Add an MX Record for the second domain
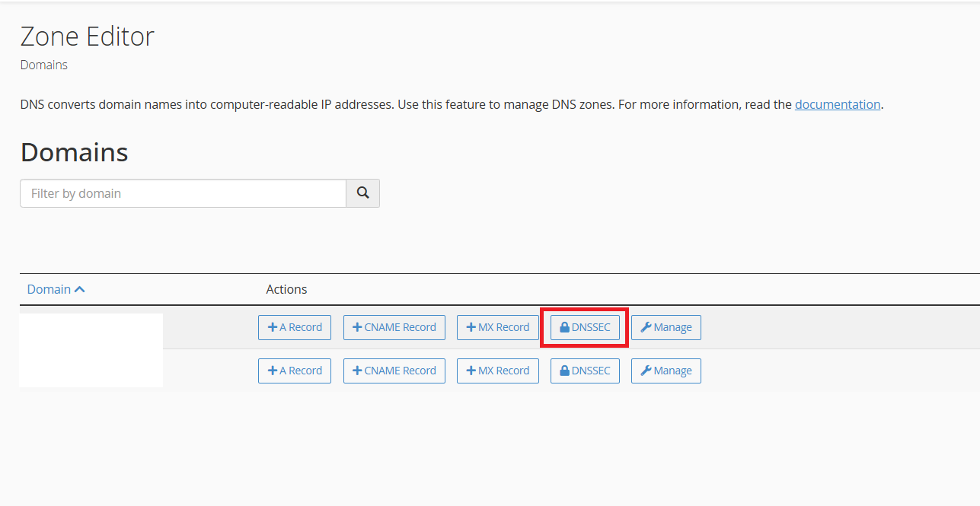The width and height of the screenshot is (980, 506). point(497,371)
